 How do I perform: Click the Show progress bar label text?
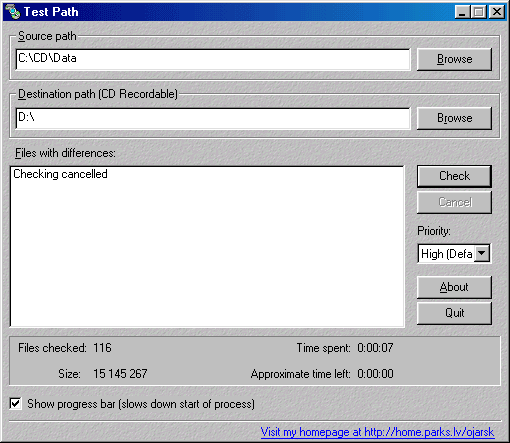141,404
